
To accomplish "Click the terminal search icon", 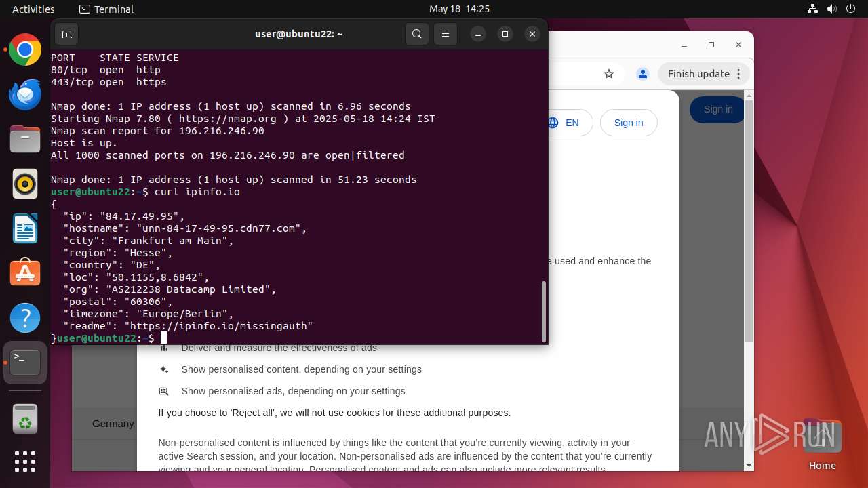I will [417, 34].
